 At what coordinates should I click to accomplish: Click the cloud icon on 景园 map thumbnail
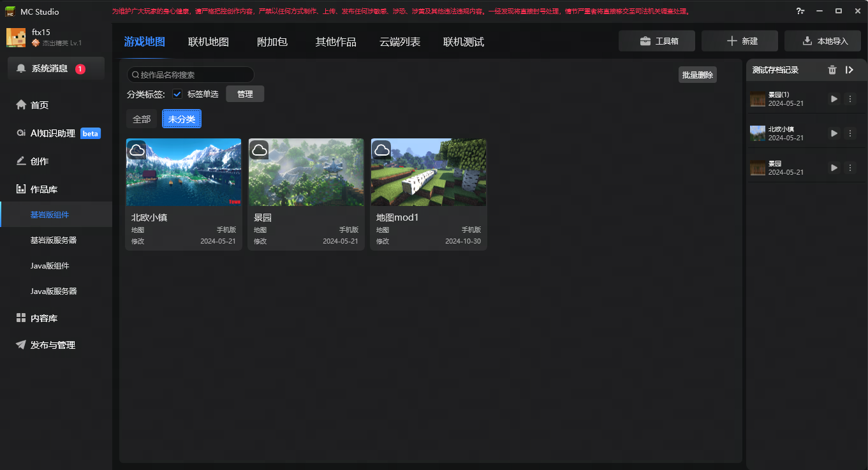point(259,150)
